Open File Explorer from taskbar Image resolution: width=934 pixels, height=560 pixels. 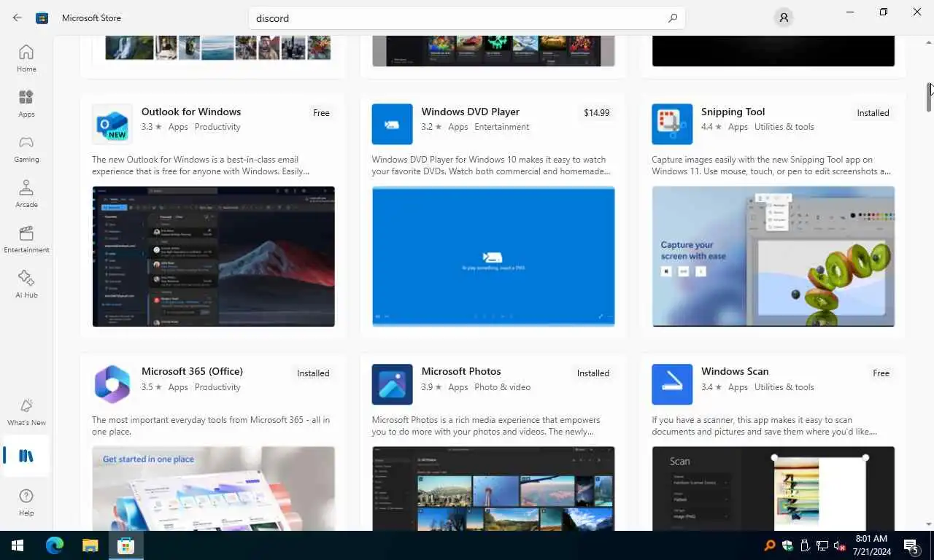[x=90, y=545]
